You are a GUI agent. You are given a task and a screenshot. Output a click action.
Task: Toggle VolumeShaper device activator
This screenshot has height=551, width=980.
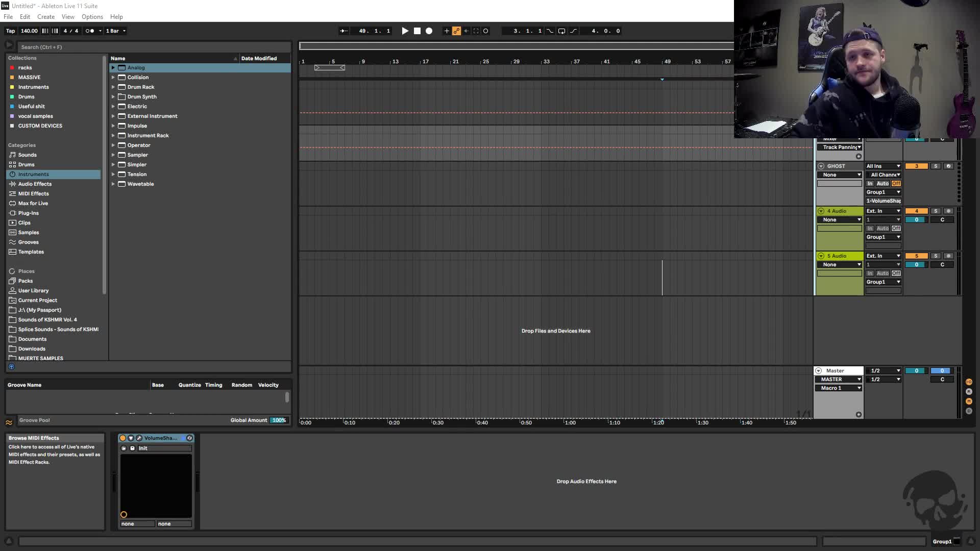click(122, 438)
